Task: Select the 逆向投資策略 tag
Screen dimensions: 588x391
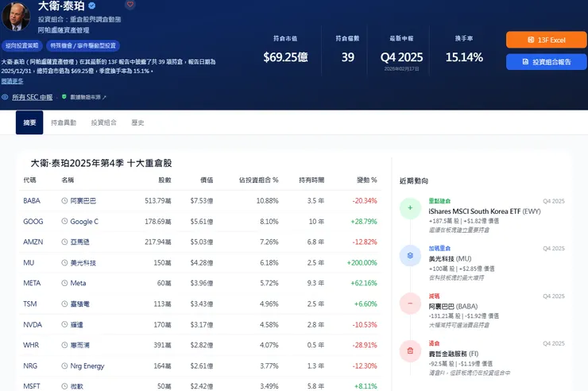Action: (21, 46)
